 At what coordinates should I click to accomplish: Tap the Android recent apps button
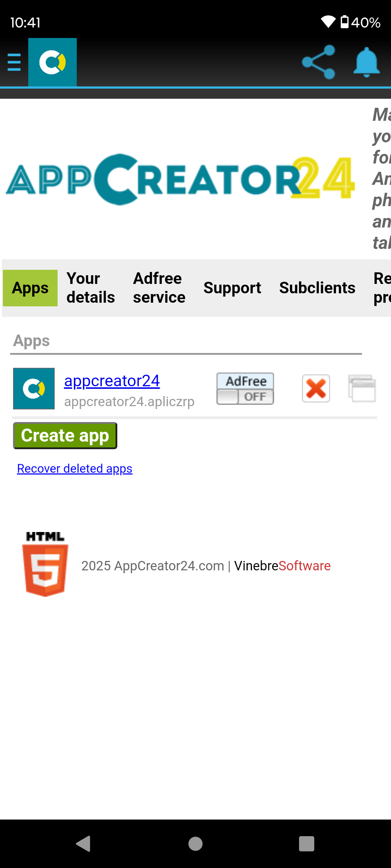307,844
